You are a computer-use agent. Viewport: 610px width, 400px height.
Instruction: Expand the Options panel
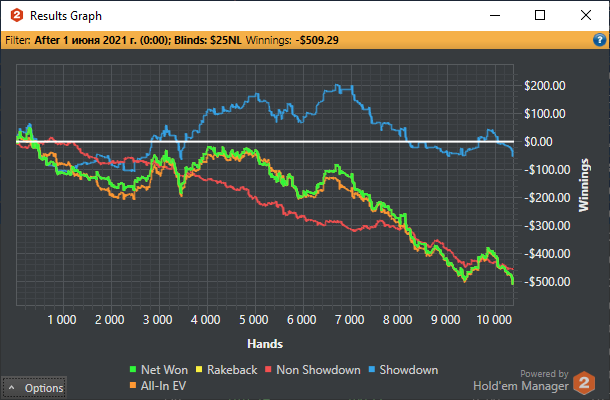click(x=34, y=388)
